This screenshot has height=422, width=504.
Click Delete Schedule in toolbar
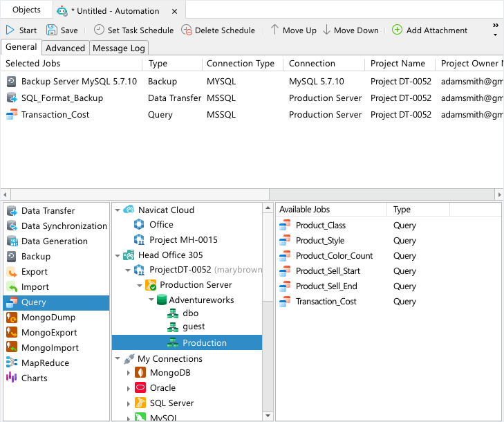(x=218, y=30)
